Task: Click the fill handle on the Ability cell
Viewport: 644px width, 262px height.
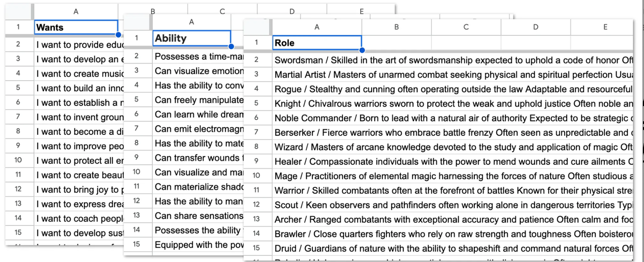Action: click(231, 46)
